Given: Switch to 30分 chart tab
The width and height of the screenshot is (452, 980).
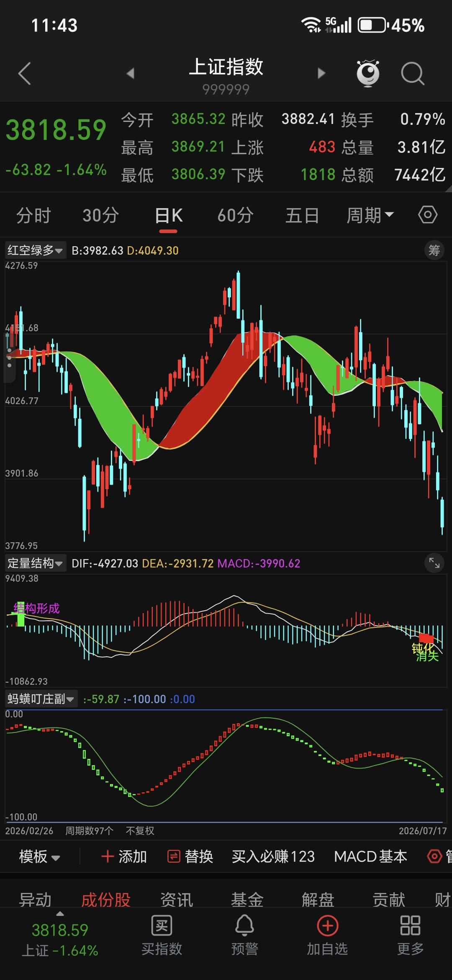Looking at the screenshot, I should coord(101,215).
